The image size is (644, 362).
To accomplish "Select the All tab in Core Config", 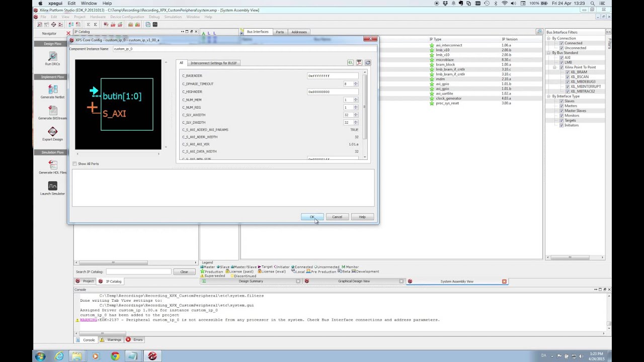I will [x=181, y=63].
